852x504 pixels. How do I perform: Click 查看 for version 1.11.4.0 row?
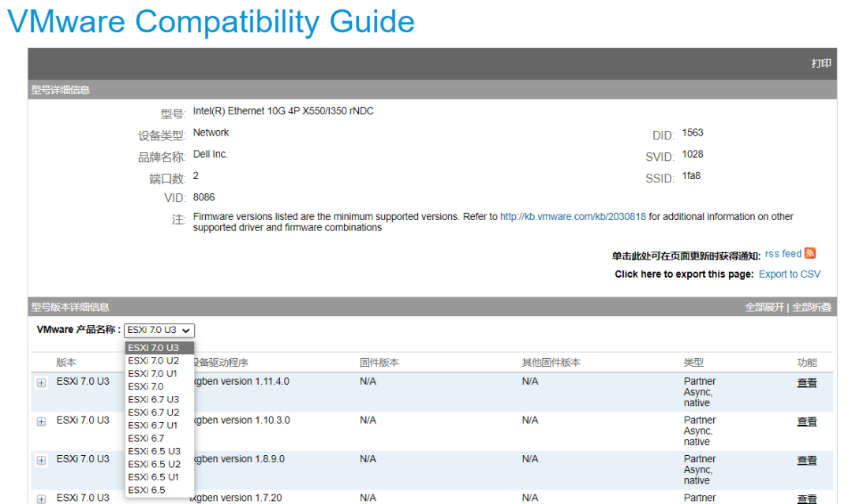pos(806,383)
